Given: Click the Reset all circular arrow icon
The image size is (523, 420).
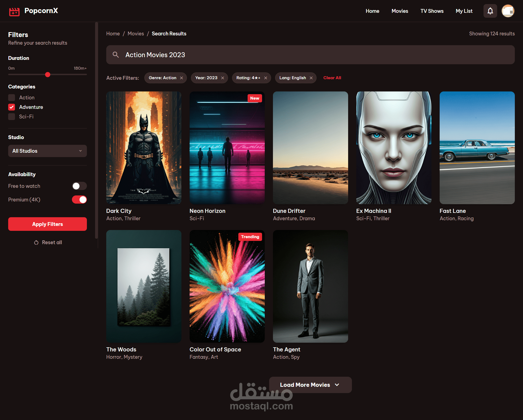Looking at the screenshot, I should 36,243.
